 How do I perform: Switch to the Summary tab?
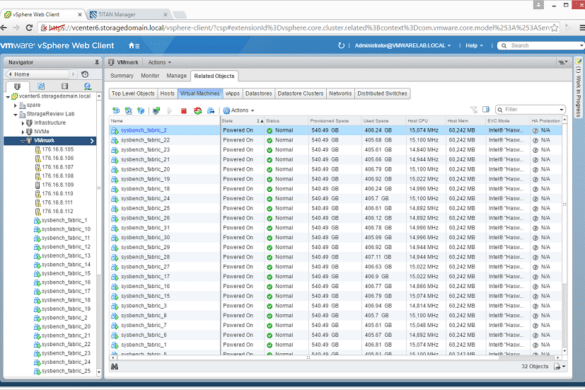[x=122, y=76]
